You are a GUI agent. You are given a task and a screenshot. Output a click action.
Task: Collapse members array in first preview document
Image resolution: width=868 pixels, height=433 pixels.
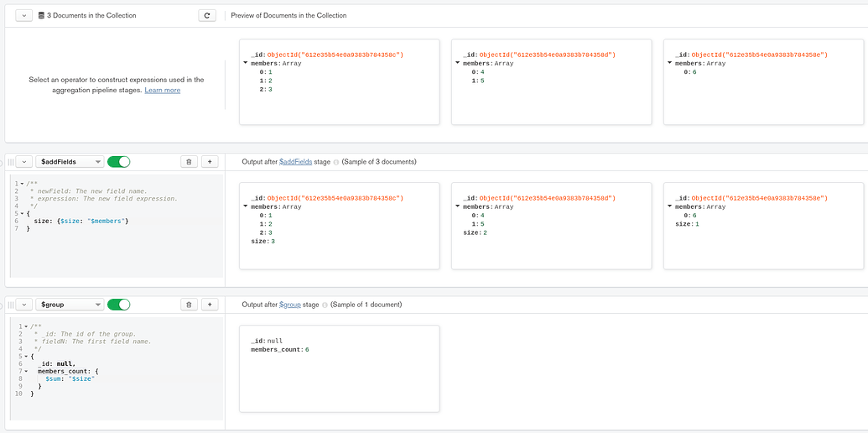[246, 63]
